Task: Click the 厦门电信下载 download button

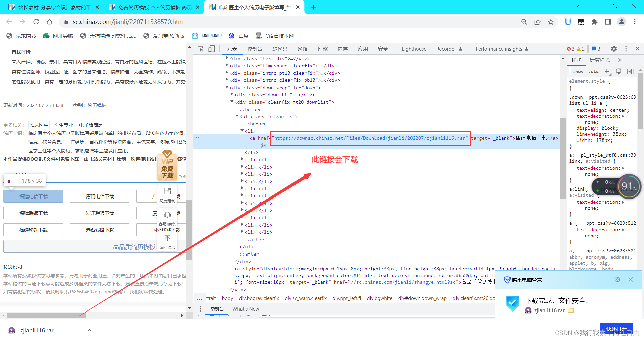Action: tap(100, 196)
